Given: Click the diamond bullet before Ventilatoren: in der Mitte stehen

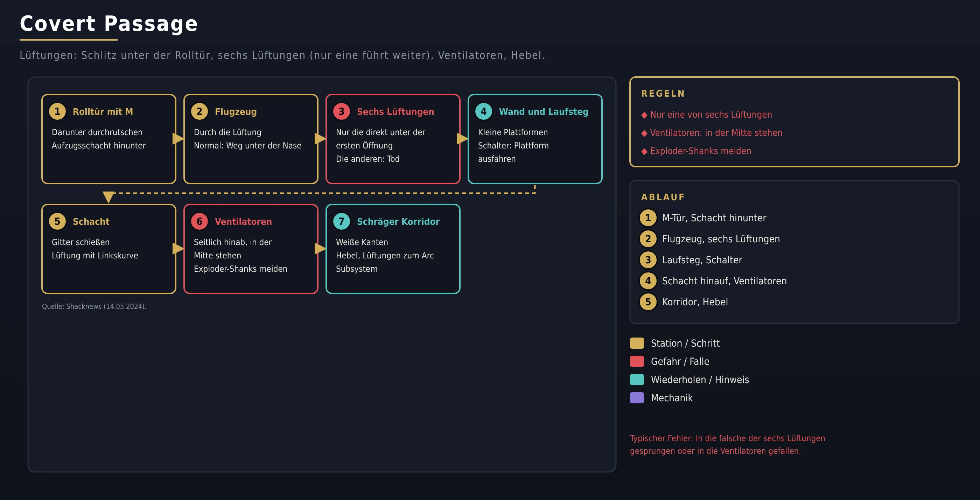Looking at the screenshot, I should pyautogui.click(x=644, y=133).
